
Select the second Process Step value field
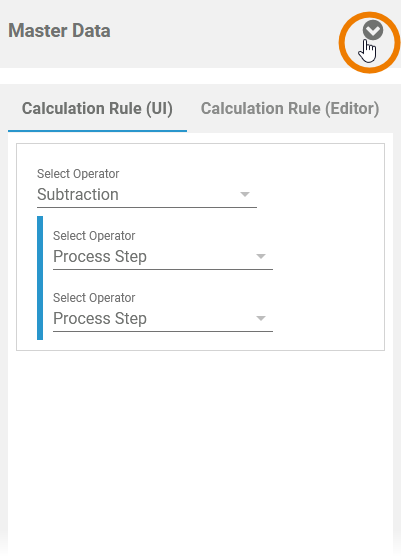coord(163,318)
